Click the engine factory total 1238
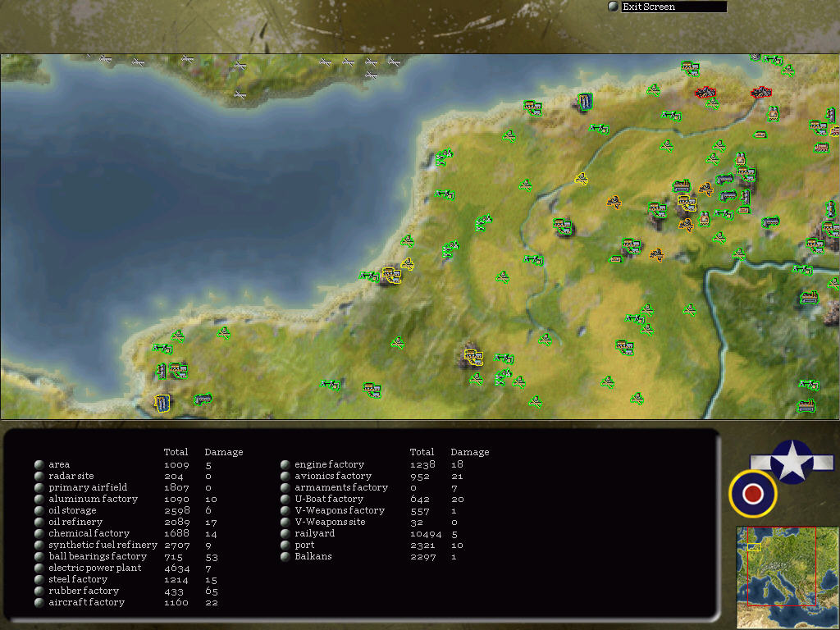 (x=422, y=465)
